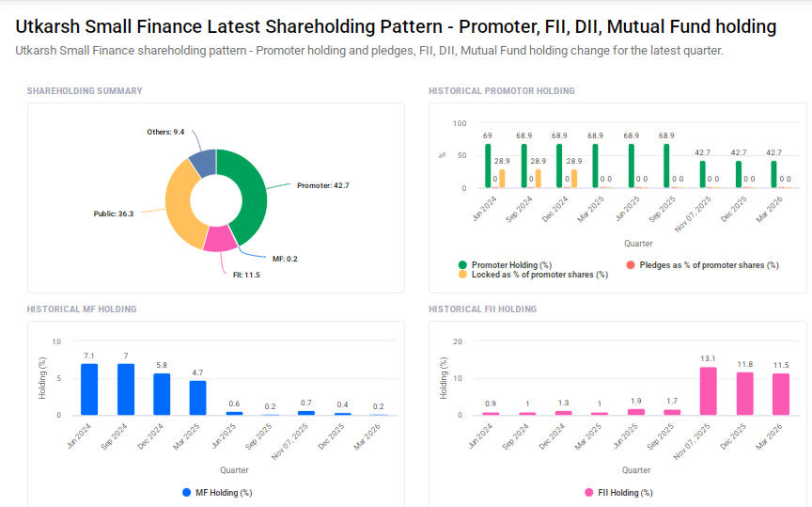Click 'Quarter' axis title in MF chart
This screenshot has width=812, height=507.
coord(234,470)
